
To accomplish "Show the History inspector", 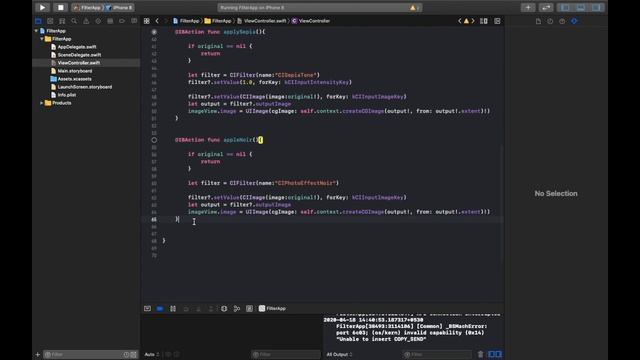I will pos(550,21).
